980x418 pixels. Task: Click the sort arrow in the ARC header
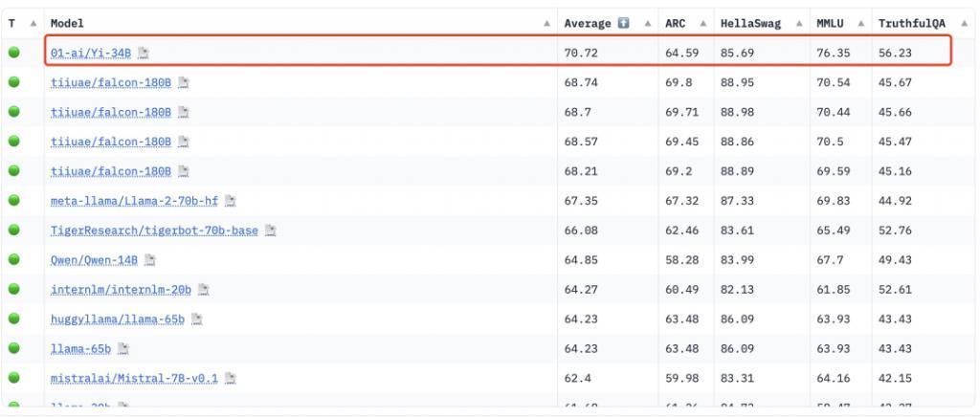703,23
